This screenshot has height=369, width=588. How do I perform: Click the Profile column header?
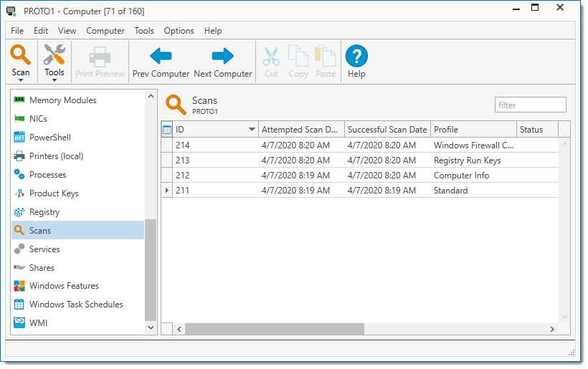473,130
